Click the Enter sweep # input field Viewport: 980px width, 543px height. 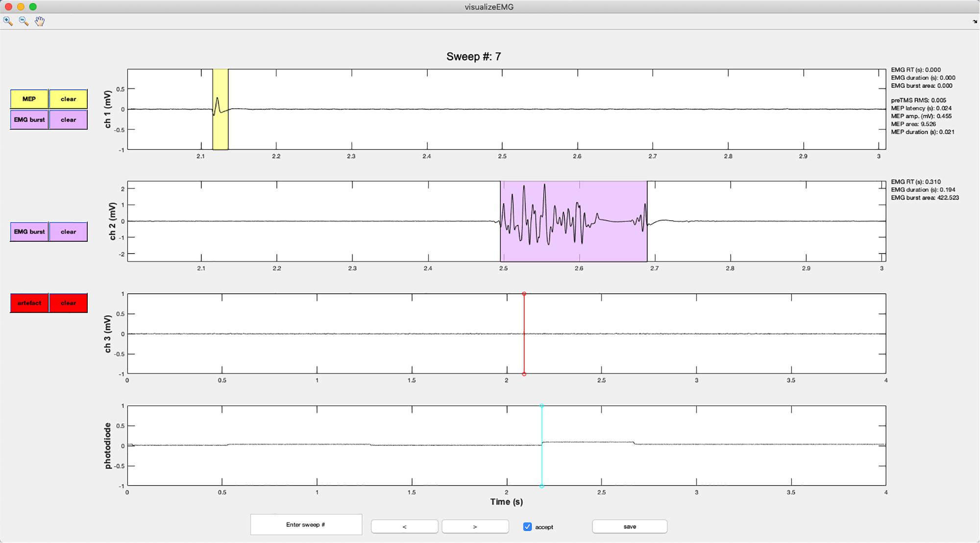(306, 525)
